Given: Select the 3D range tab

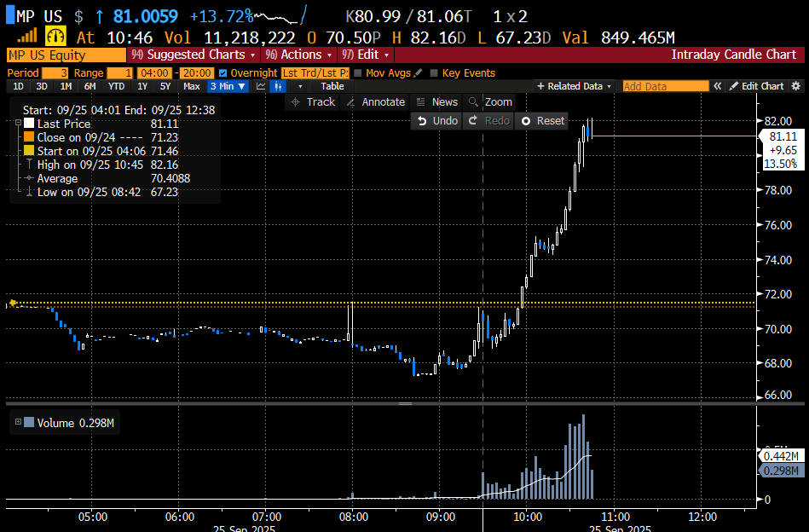Looking at the screenshot, I should pyautogui.click(x=42, y=86).
